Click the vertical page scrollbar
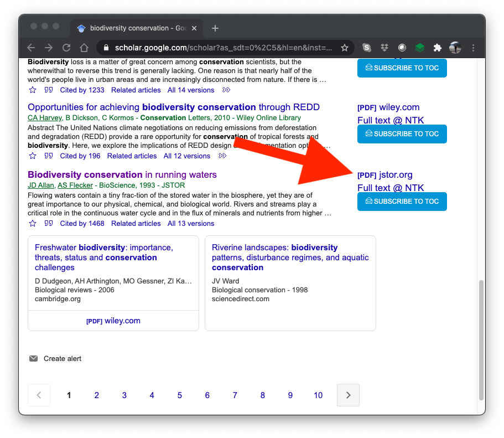504x438 pixels. [x=481, y=339]
